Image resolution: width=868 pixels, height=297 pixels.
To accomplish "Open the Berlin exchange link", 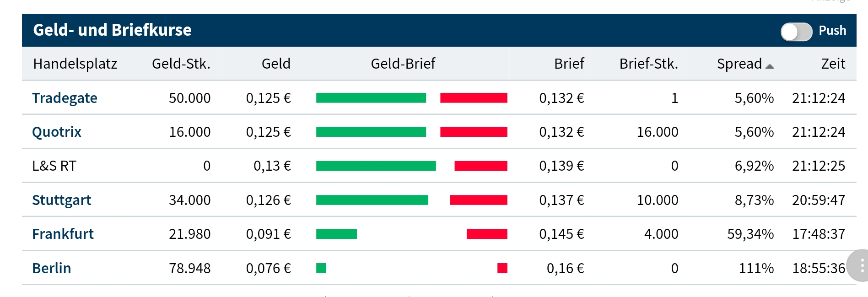I will point(52,268).
